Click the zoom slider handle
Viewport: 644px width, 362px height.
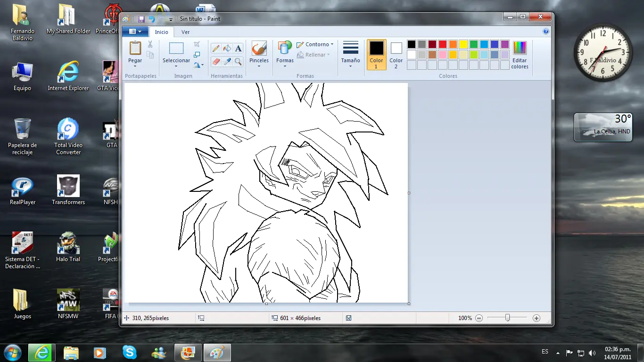508,318
